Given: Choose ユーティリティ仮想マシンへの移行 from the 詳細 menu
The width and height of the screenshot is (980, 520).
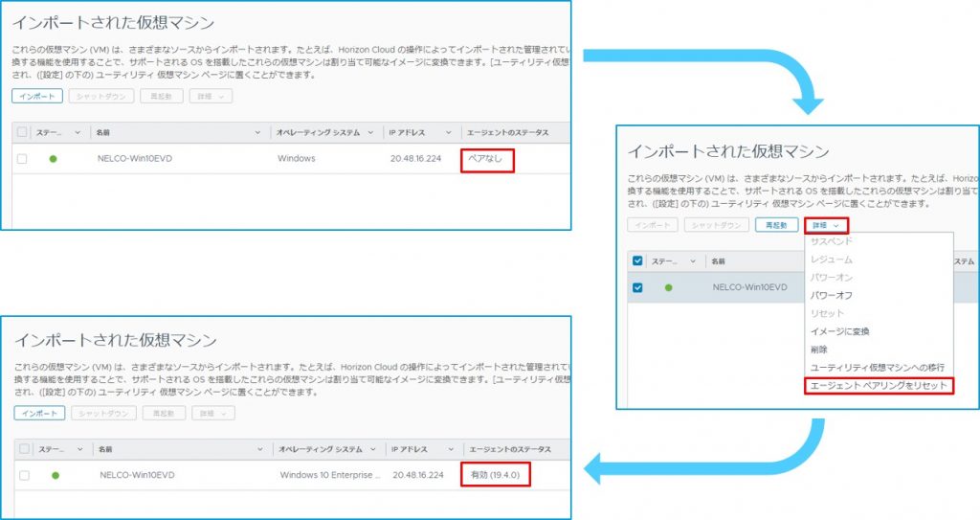Looking at the screenshot, I should coord(878,368).
